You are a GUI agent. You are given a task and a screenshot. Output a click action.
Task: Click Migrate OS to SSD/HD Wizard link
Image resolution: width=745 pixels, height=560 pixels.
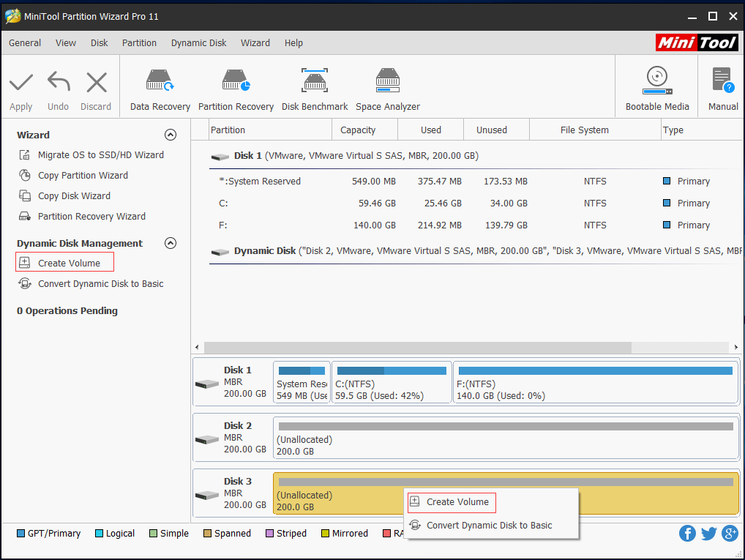click(x=101, y=155)
